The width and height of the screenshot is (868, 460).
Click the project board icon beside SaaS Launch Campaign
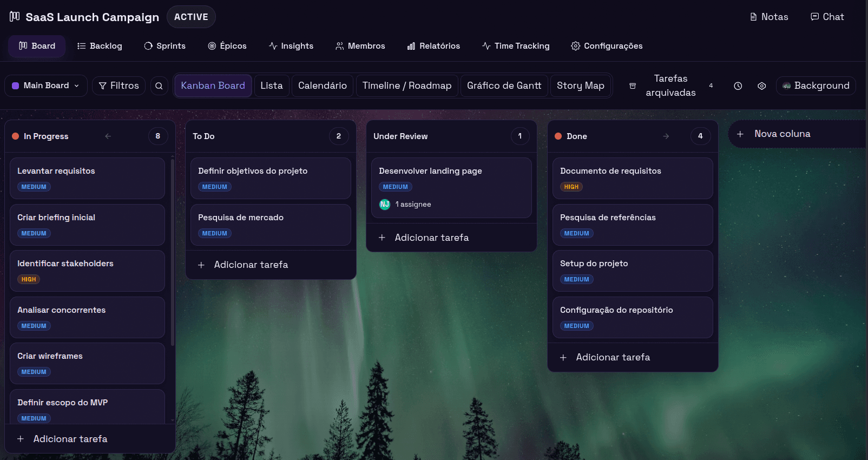[15, 17]
